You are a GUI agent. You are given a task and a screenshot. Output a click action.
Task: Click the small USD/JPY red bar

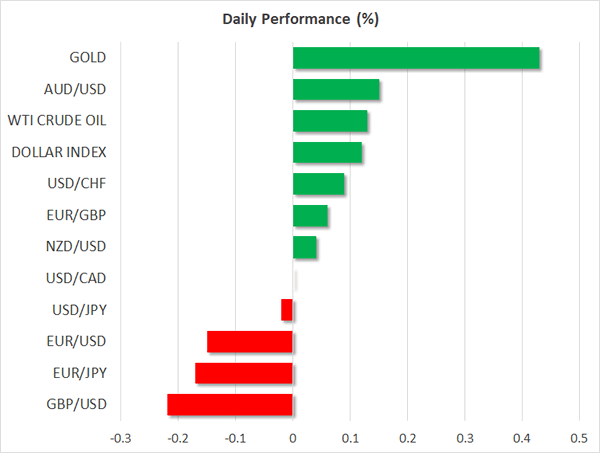[x=287, y=310]
